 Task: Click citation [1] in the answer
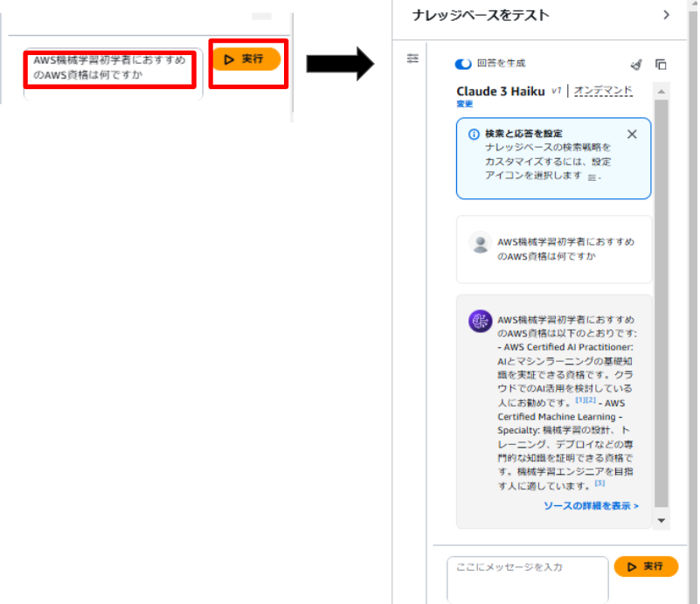580,399
